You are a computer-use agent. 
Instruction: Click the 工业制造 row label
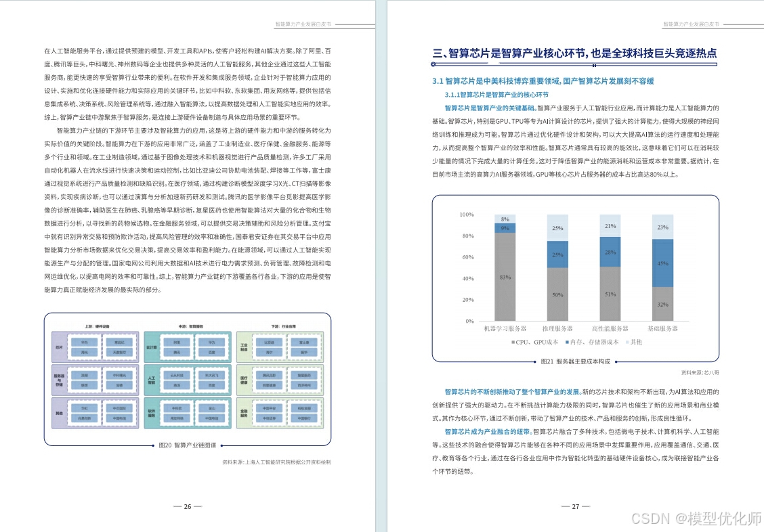[x=244, y=347]
